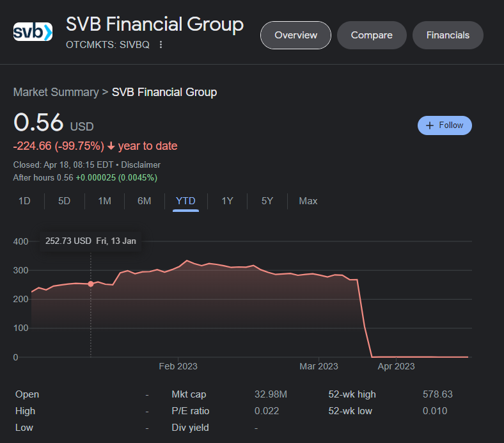
Task: Click the Low label in stats
Action: [x=24, y=428]
